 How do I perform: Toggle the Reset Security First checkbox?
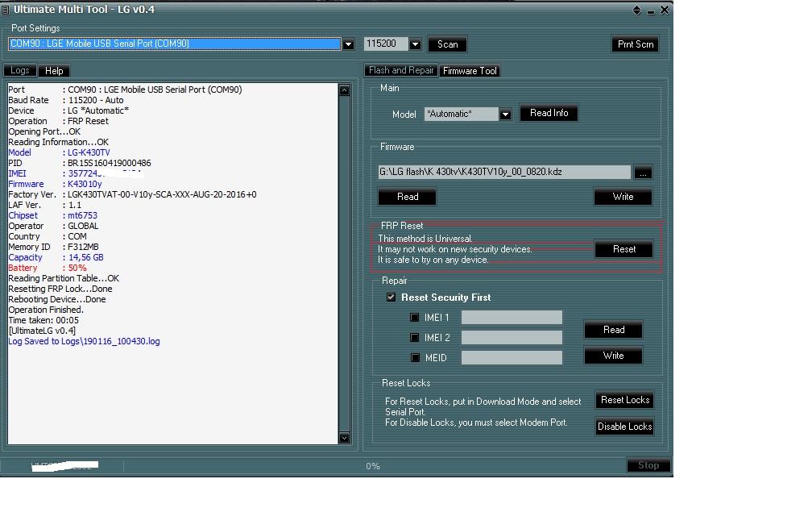point(391,298)
